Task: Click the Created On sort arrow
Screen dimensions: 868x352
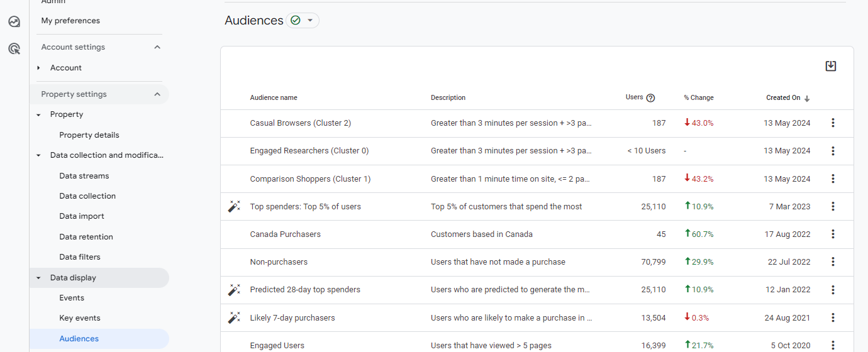Action: (807, 98)
